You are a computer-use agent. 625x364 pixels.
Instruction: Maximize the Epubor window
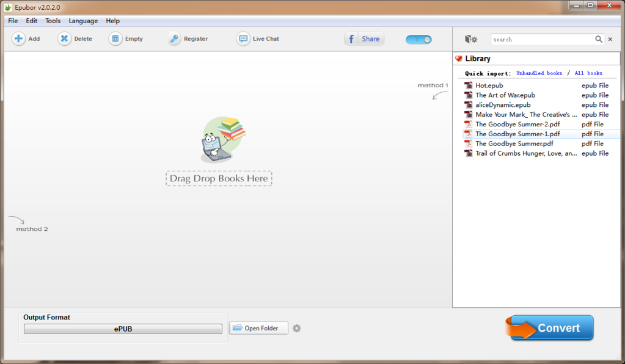click(590, 5)
